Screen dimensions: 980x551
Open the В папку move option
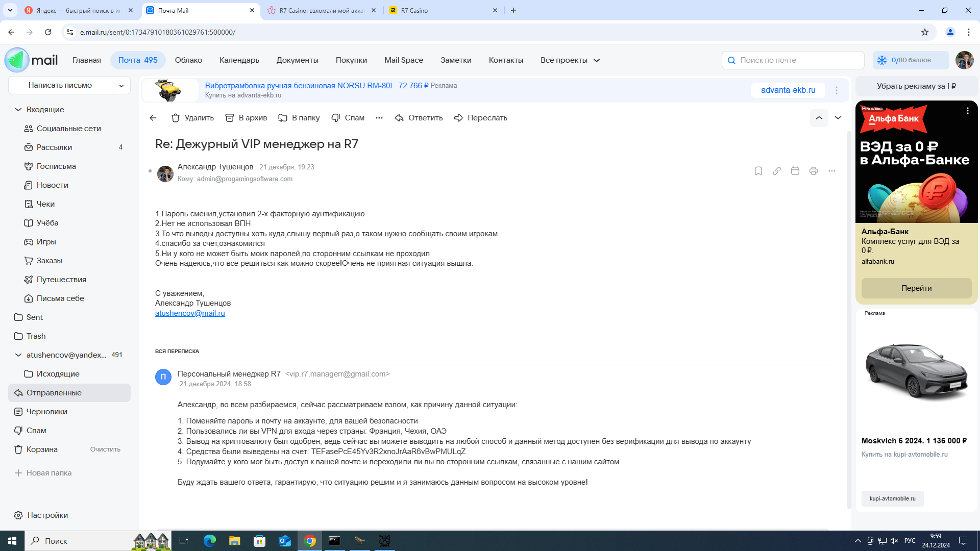click(299, 118)
